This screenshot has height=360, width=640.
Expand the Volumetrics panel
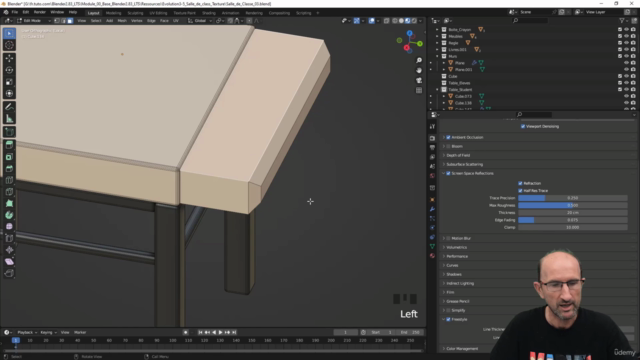[x=456, y=247]
